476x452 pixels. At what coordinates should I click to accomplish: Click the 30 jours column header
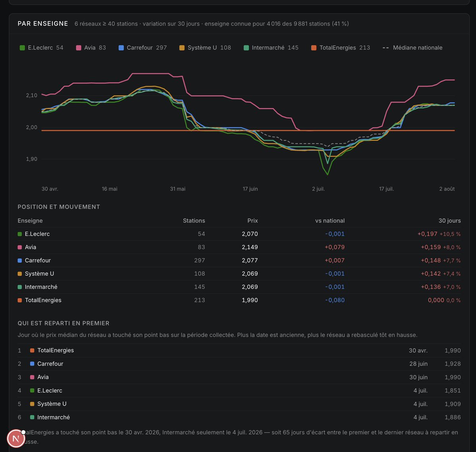(449, 220)
